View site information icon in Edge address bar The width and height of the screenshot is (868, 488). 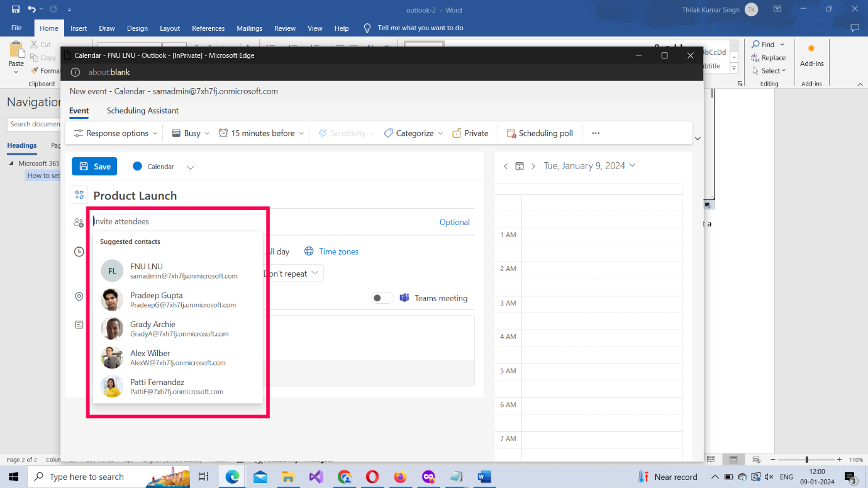[75, 72]
